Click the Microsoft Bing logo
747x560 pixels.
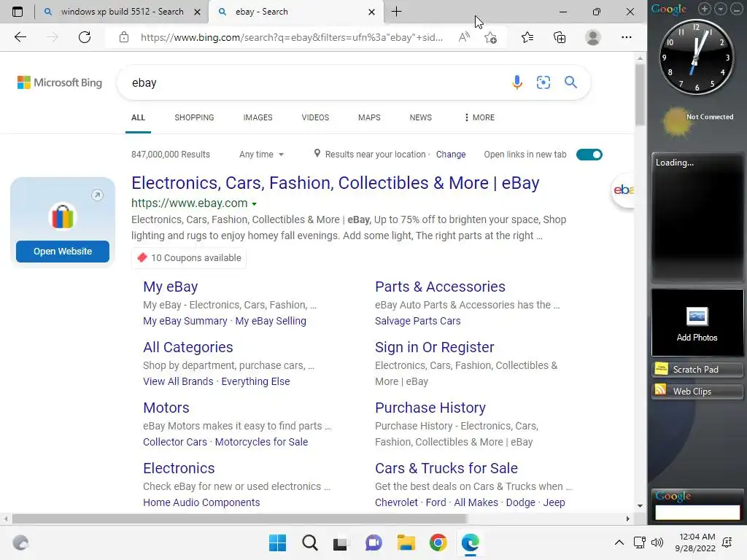60,82
